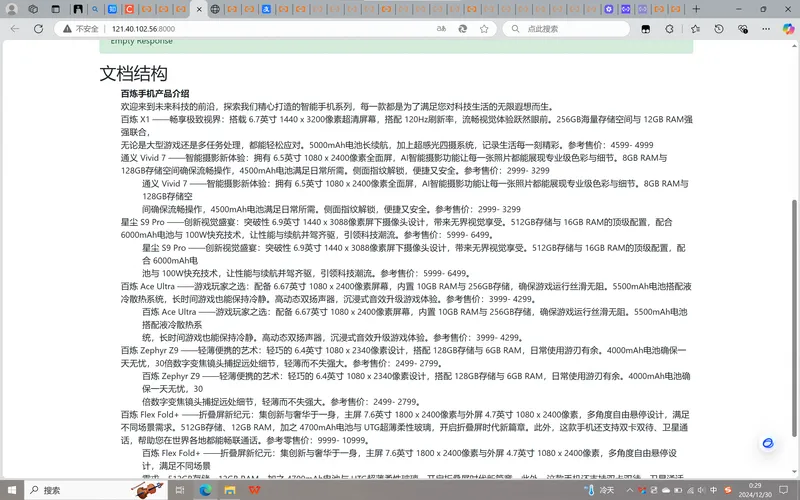Click the text 参考售价: 4599- 4999
Screen dimensions: 800x500
click(x=611, y=145)
